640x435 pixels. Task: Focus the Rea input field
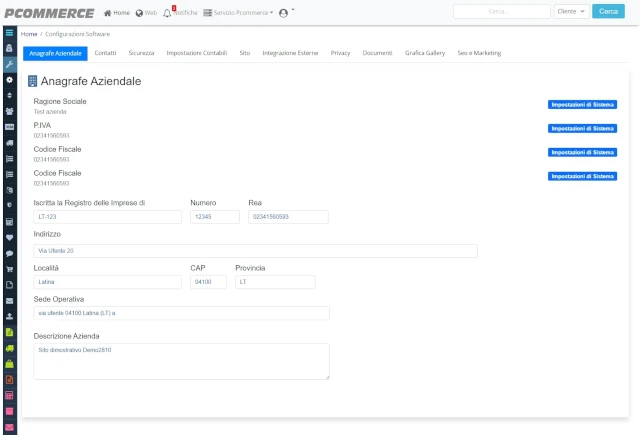coord(288,217)
